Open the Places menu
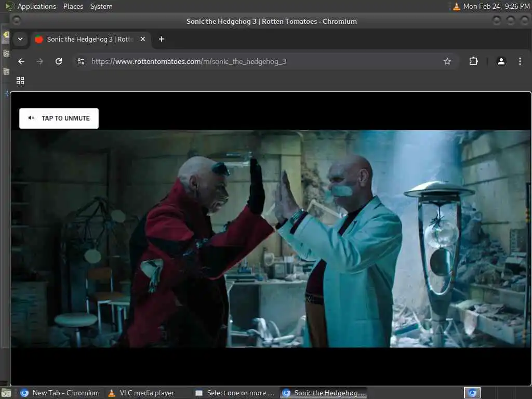 coord(73,6)
